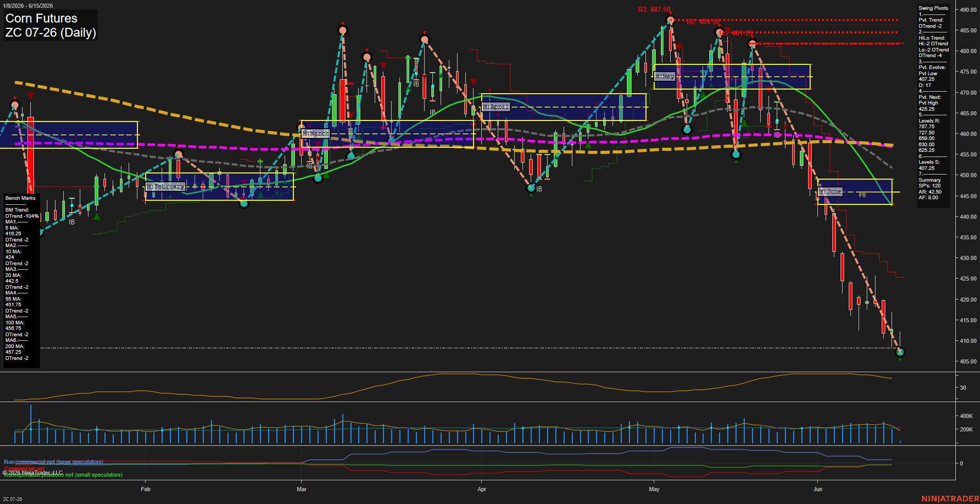Viewport: 980px width, 504px height.
Task: Click the M:March monthly range label
Action: point(316,133)
